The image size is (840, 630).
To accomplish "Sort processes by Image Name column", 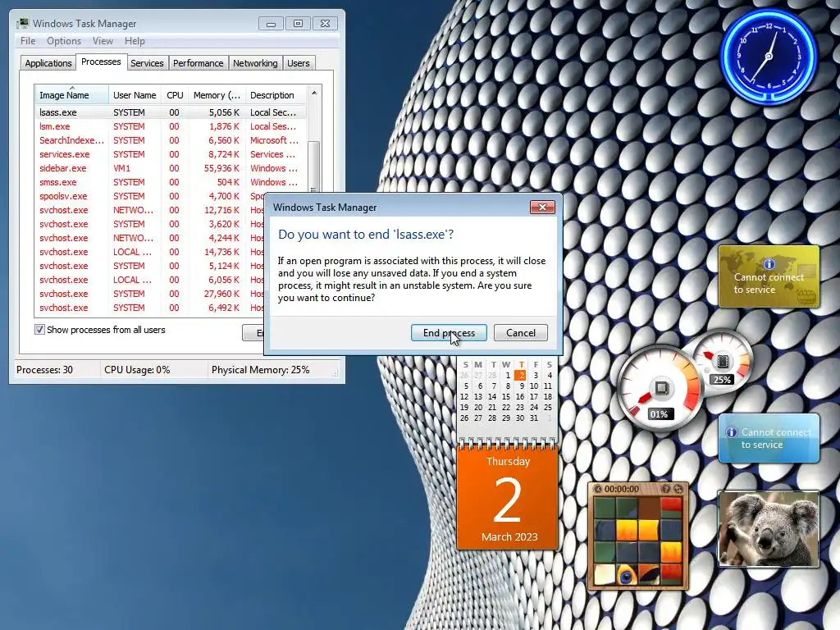I will [72, 95].
